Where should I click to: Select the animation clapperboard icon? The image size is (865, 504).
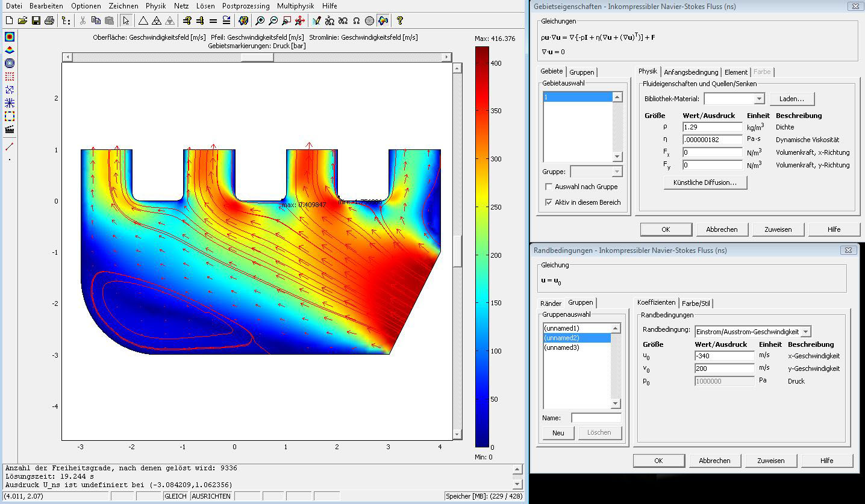[x=10, y=129]
